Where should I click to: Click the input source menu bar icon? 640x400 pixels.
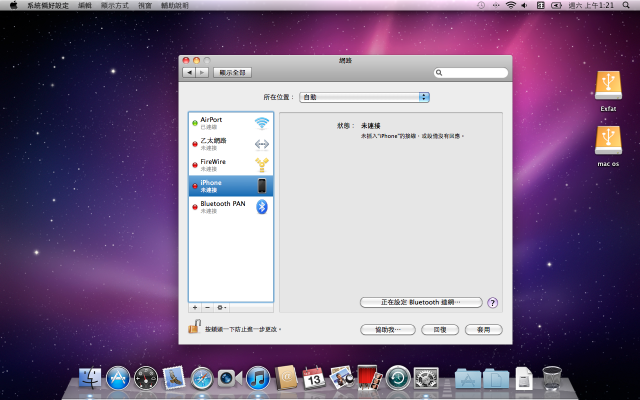coord(540,5)
